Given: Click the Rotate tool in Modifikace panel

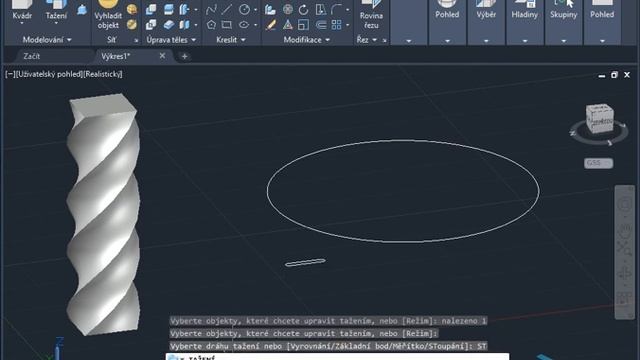Looking at the screenshot, I should (x=303, y=9).
